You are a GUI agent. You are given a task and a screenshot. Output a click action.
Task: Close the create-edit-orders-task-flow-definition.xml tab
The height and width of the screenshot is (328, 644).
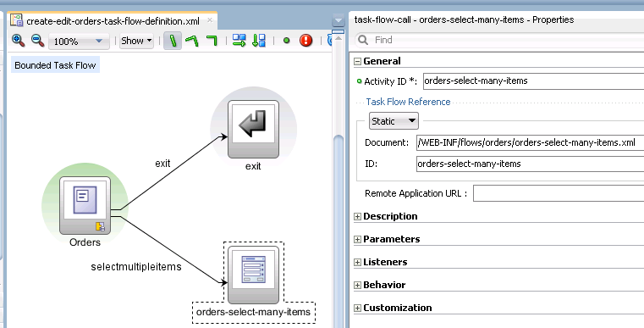210,19
